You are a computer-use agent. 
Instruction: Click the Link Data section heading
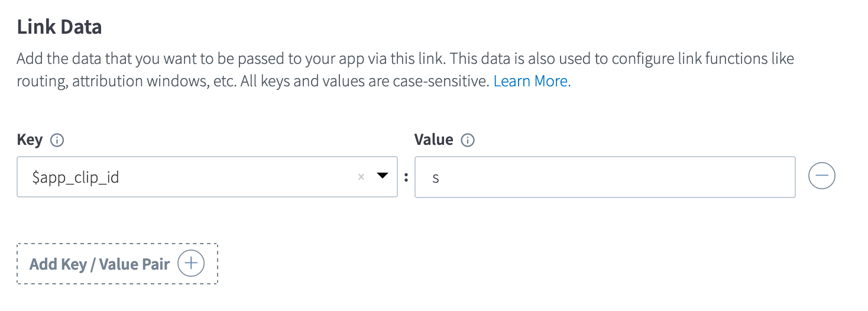[59, 27]
